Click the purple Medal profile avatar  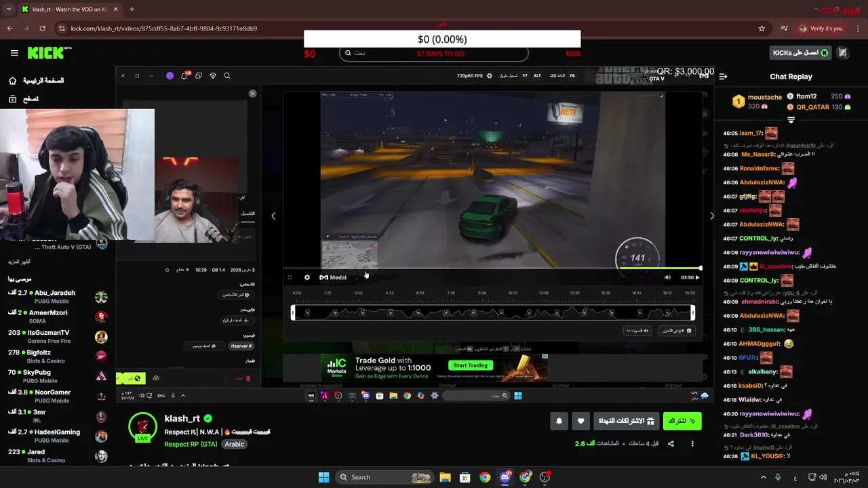pyautogui.click(x=170, y=76)
